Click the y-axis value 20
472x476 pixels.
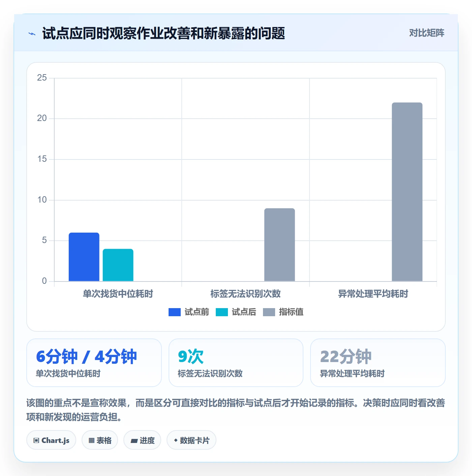[x=42, y=118]
